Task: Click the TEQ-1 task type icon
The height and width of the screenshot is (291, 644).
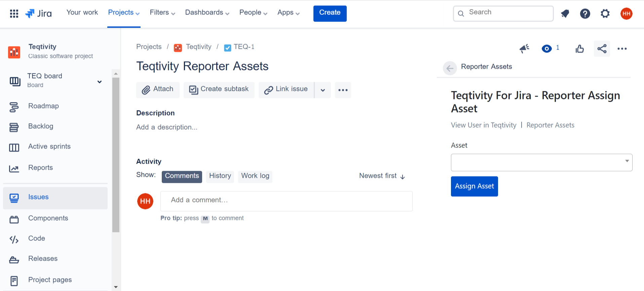Action: click(x=228, y=48)
